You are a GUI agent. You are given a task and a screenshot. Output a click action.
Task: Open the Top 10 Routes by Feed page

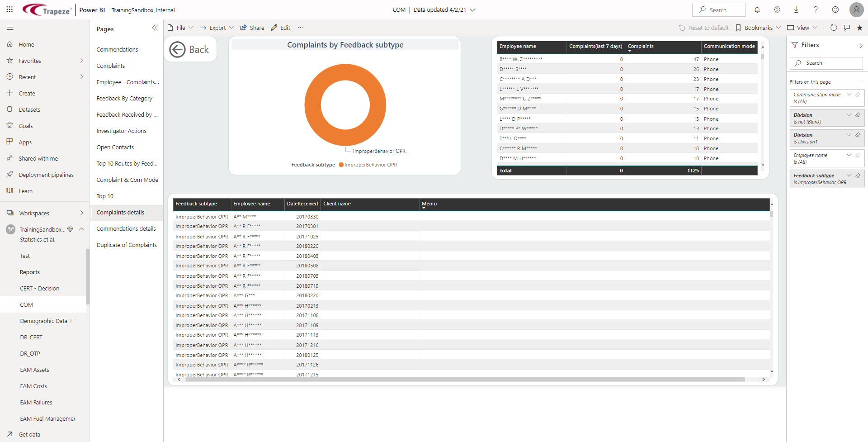[127, 163]
